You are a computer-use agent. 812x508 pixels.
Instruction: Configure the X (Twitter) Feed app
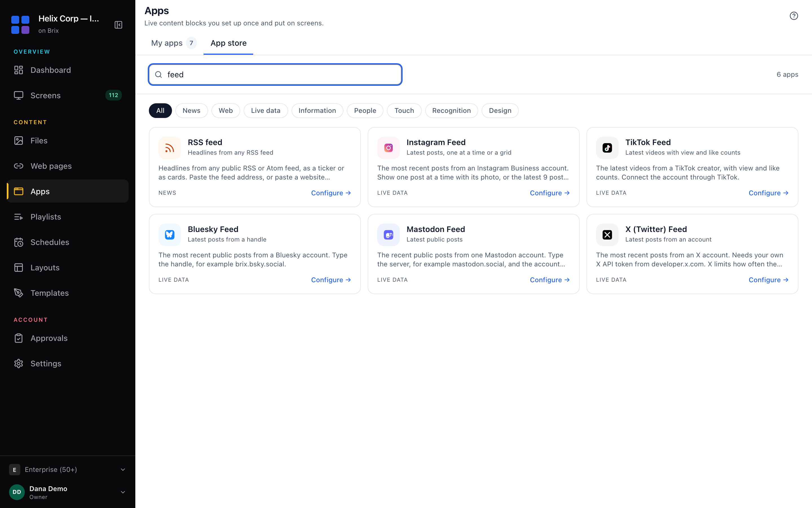(x=768, y=280)
